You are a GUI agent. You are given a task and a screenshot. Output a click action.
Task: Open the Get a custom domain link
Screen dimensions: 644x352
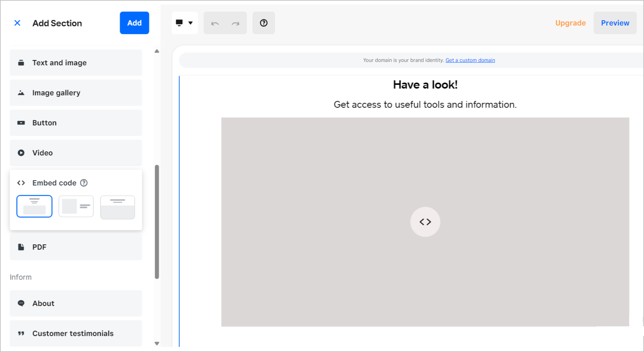pyautogui.click(x=470, y=60)
